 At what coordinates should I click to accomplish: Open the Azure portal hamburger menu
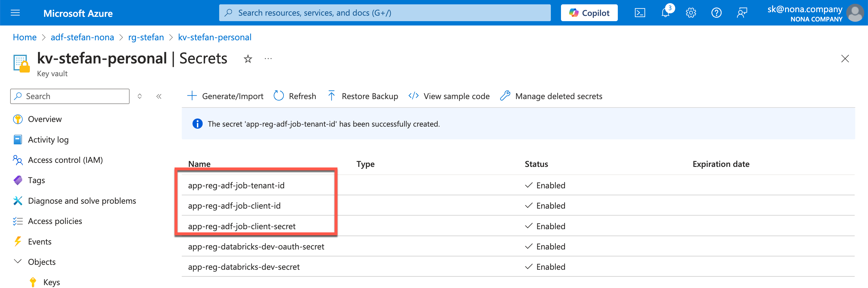coord(15,13)
